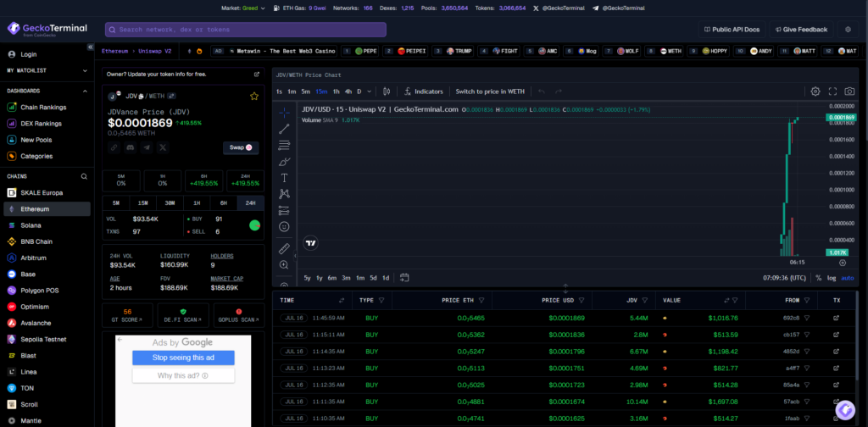The height and width of the screenshot is (427, 868).
Task: Set chart interval to 1h
Action: (336, 91)
